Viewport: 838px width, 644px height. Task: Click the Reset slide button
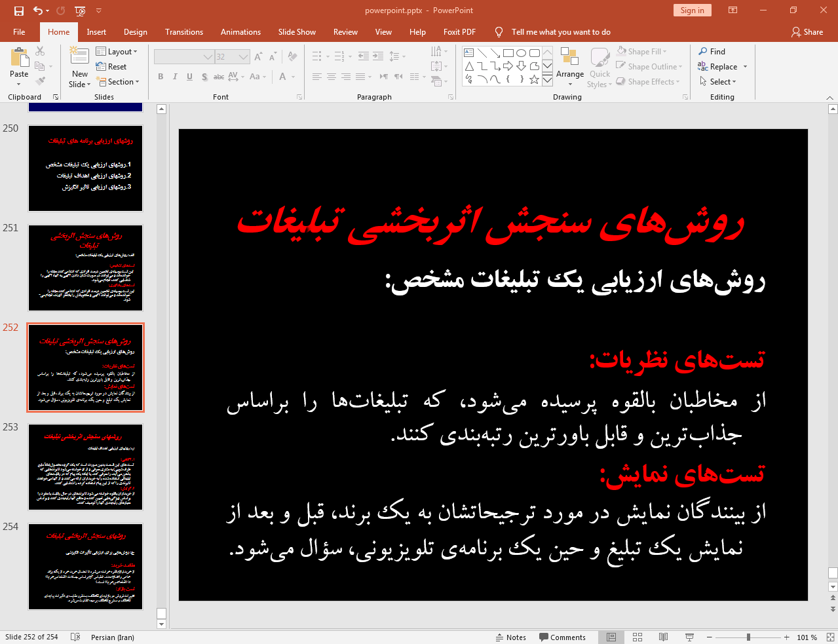click(111, 67)
